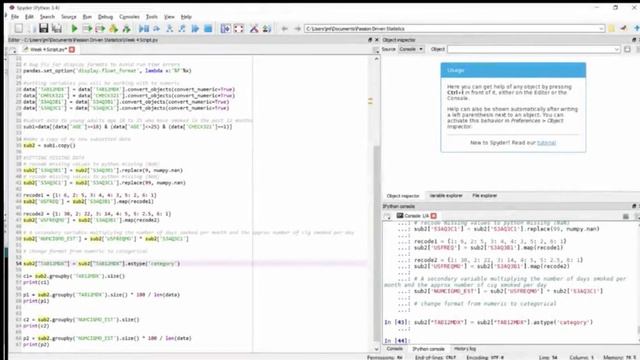Switch to the Console tab at bottom

[x=394, y=349]
